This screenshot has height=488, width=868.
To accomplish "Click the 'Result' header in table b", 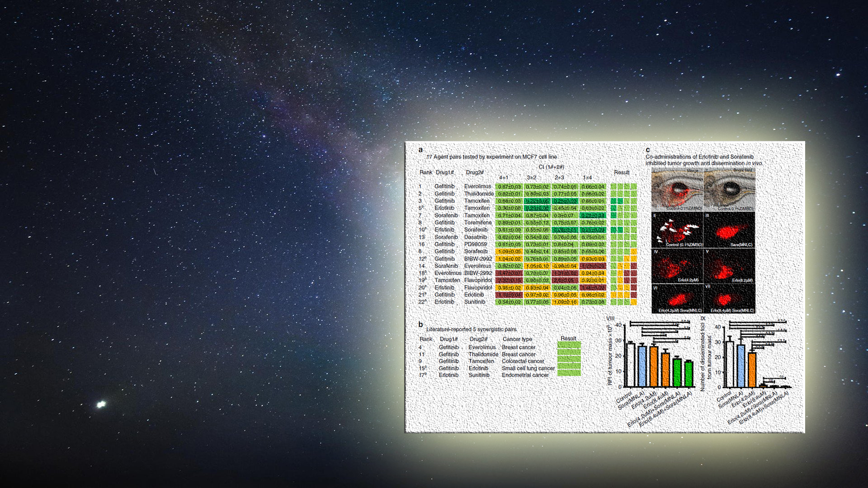I will click(x=568, y=338).
